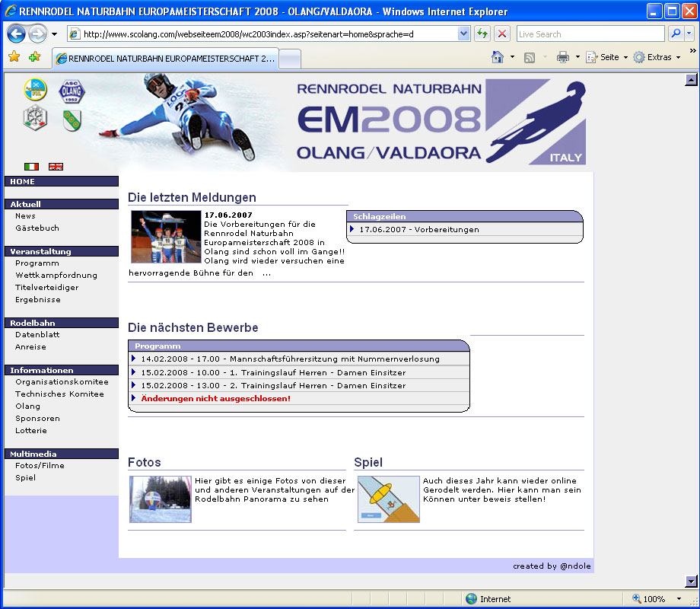Open the Programm sidebar link

tap(37, 263)
